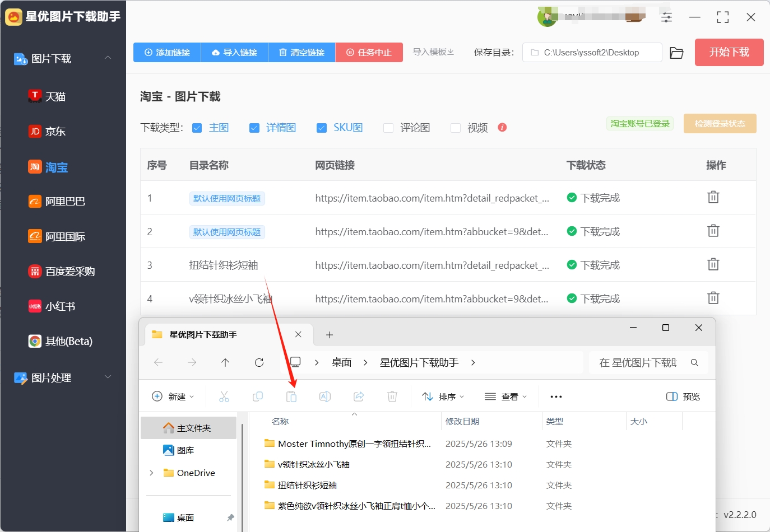Browse for the save folder
The height and width of the screenshot is (532, 770).
[x=676, y=53]
